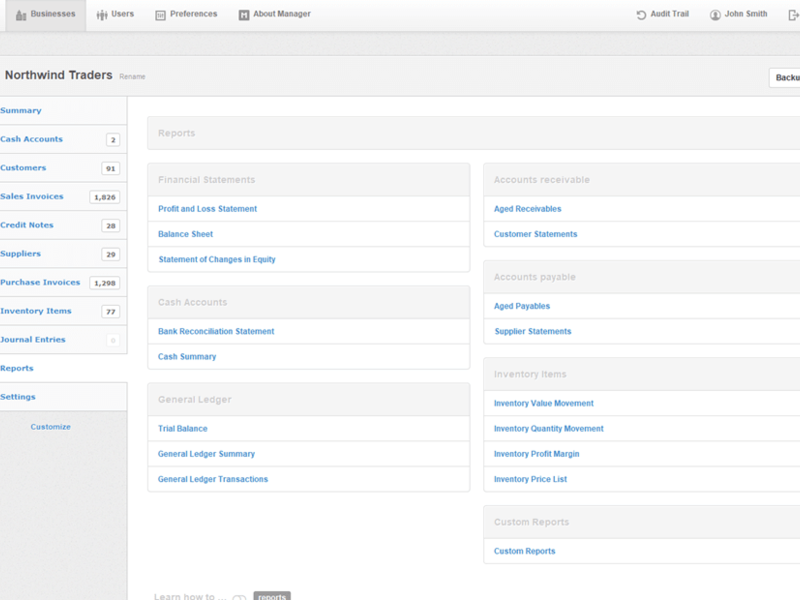Open the About Manager menu item
Viewport: 800px width, 600px height.
tap(273, 13)
